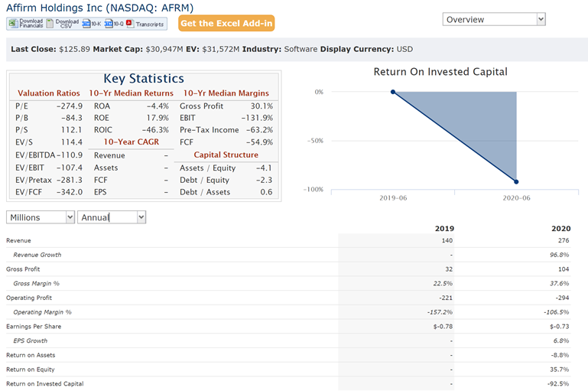Click the P/B value -84.3

point(72,118)
